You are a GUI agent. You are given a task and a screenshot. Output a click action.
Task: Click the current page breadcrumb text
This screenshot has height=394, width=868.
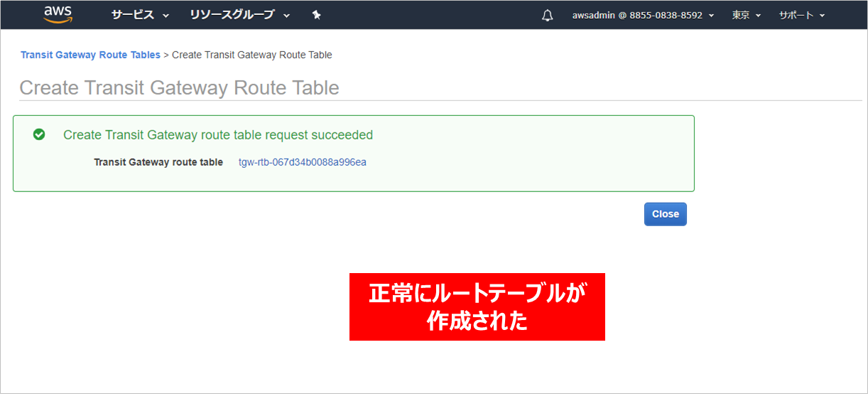click(252, 55)
